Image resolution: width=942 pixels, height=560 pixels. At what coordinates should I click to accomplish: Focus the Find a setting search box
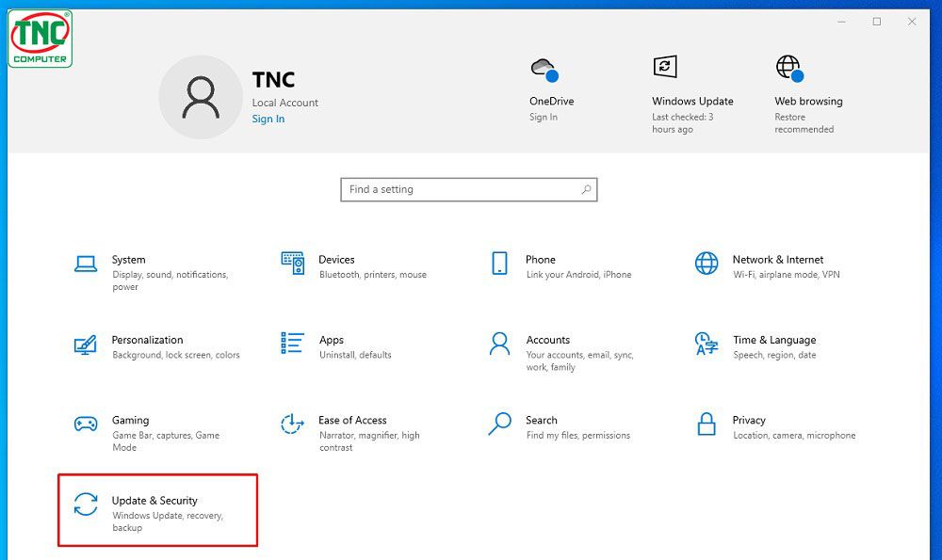pos(468,190)
